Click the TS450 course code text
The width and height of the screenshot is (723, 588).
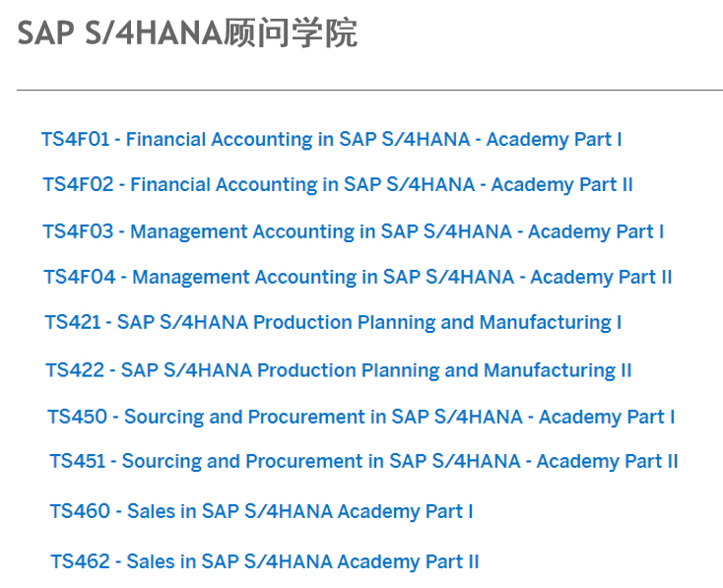tap(78, 417)
